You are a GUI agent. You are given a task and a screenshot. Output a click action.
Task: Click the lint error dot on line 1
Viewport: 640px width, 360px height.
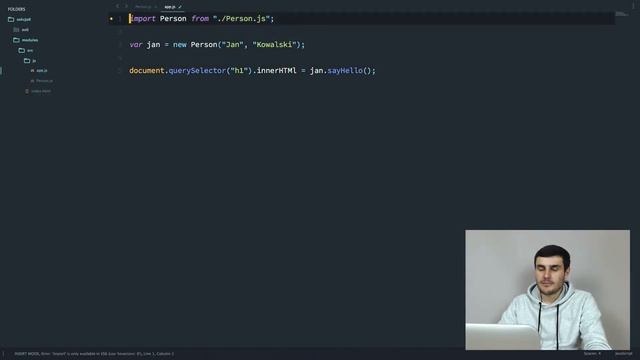pyautogui.click(x=111, y=19)
